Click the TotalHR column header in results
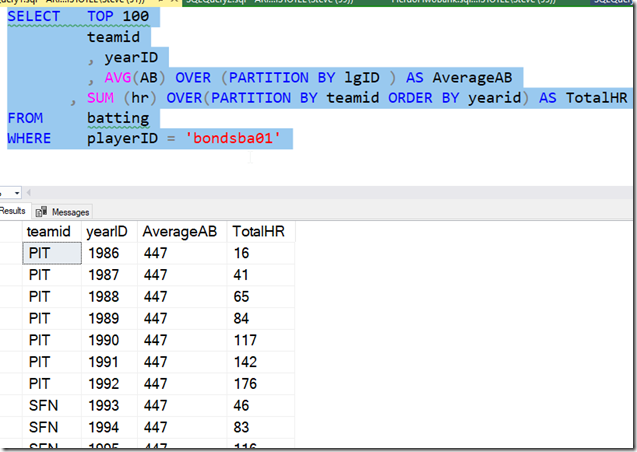Screen dimensions: 637x452 (x=260, y=231)
